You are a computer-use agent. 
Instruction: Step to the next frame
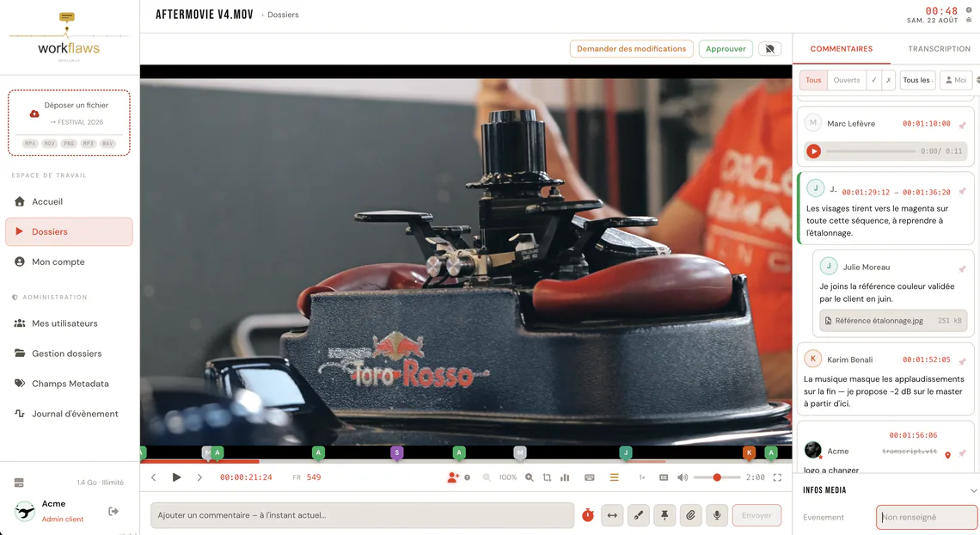(x=199, y=477)
